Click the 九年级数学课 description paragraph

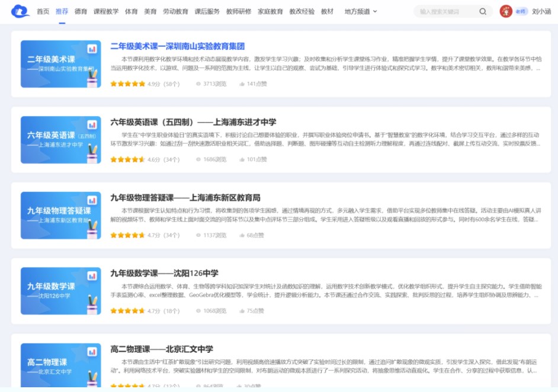(326, 291)
